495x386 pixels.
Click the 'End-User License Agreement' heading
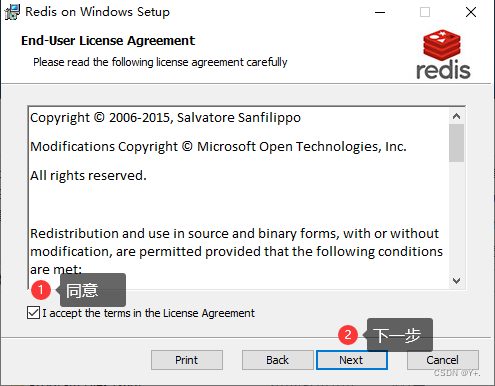(108, 41)
